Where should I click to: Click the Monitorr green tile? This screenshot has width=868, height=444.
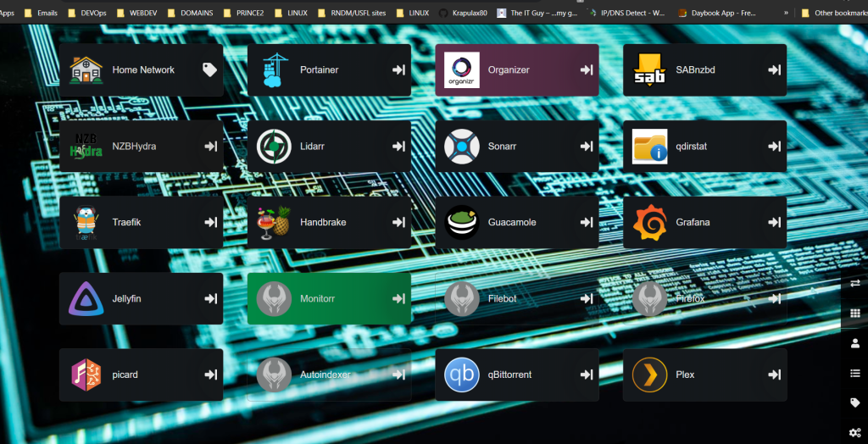point(329,299)
